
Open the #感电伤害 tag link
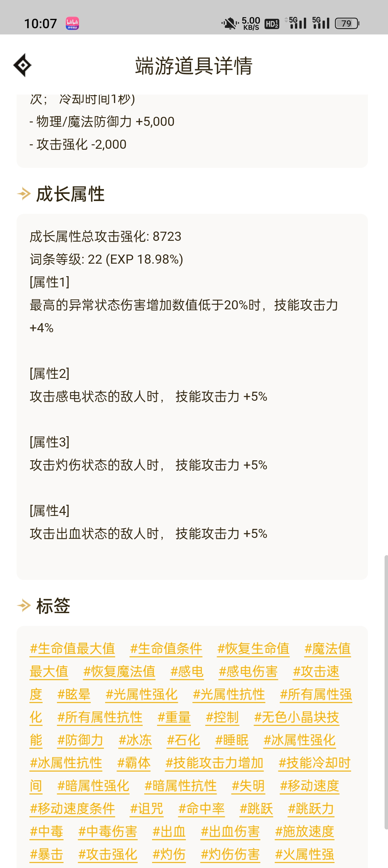[248, 671]
